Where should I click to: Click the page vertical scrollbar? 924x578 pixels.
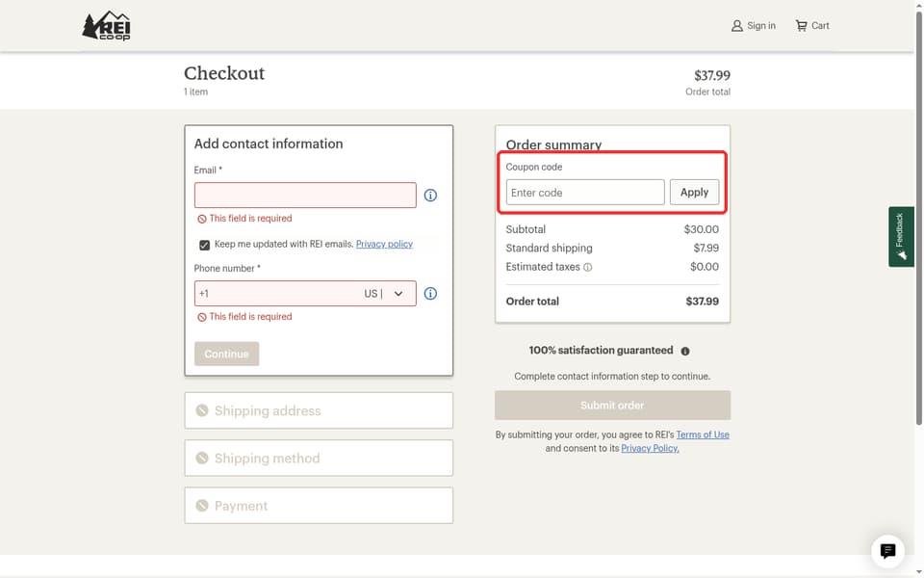[918, 219]
